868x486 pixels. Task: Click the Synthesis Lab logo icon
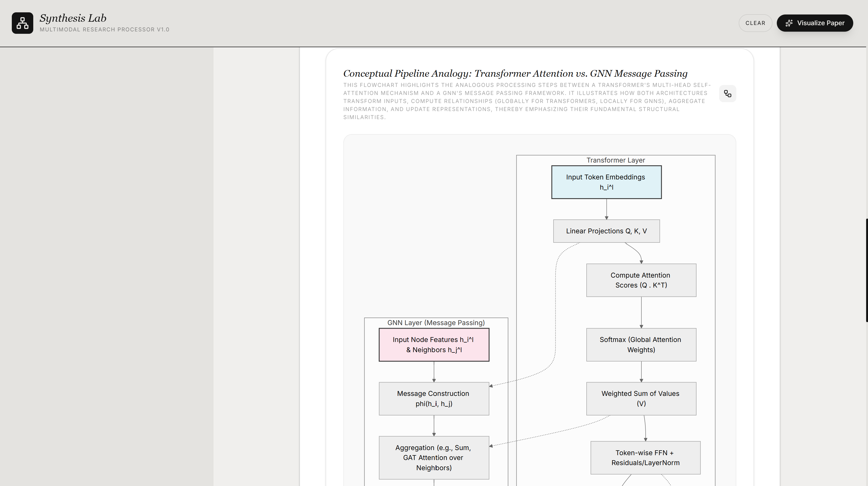tap(22, 23)
